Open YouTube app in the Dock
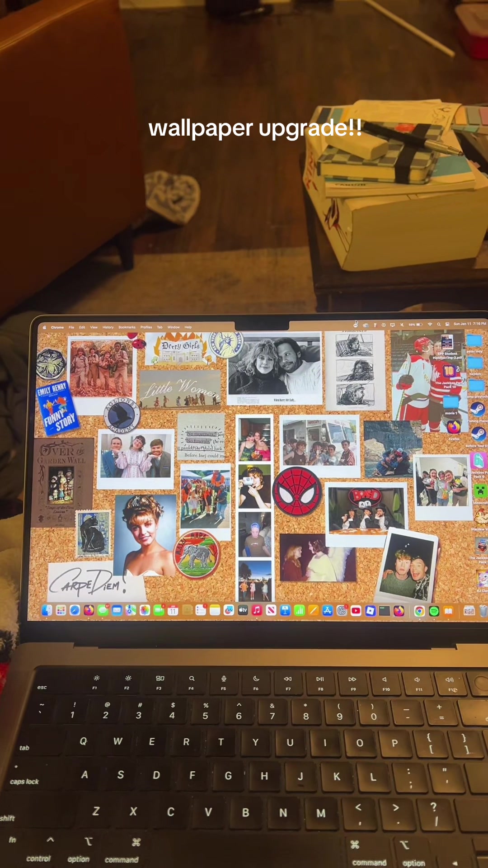The image size is (488, 868). [356, 611]
